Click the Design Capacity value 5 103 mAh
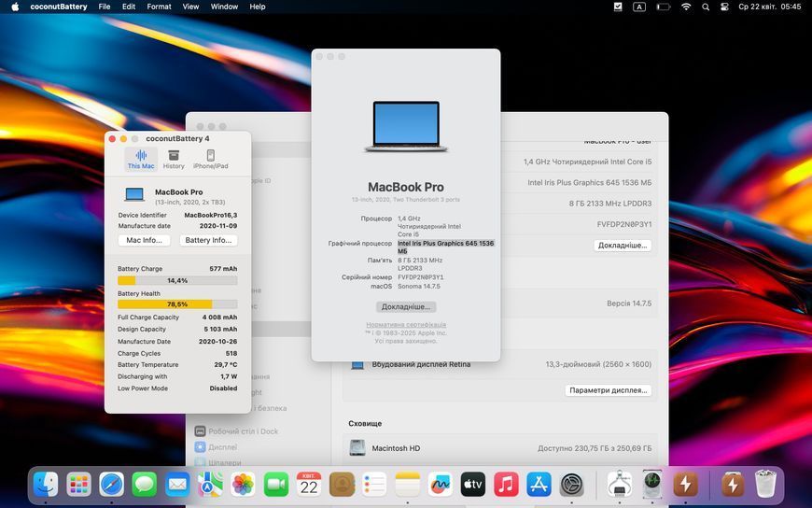The width and height of the screenshot is (812, 508). pyautogui.click(x=220, y=329)
